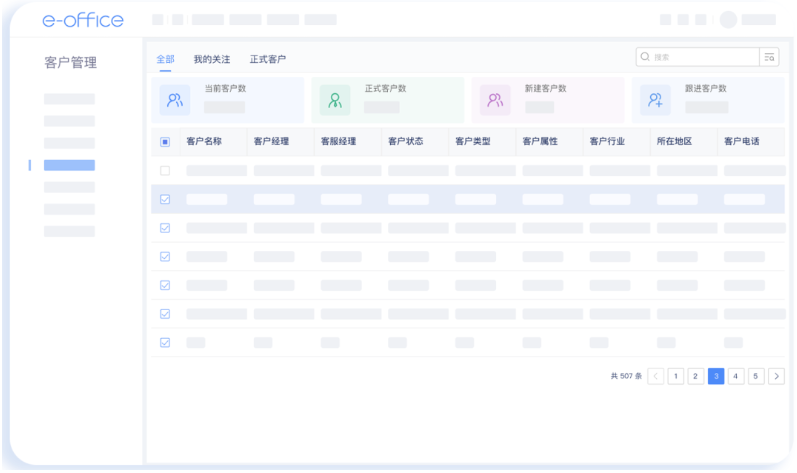Jump to page 5 in pagination

[756, 376]
